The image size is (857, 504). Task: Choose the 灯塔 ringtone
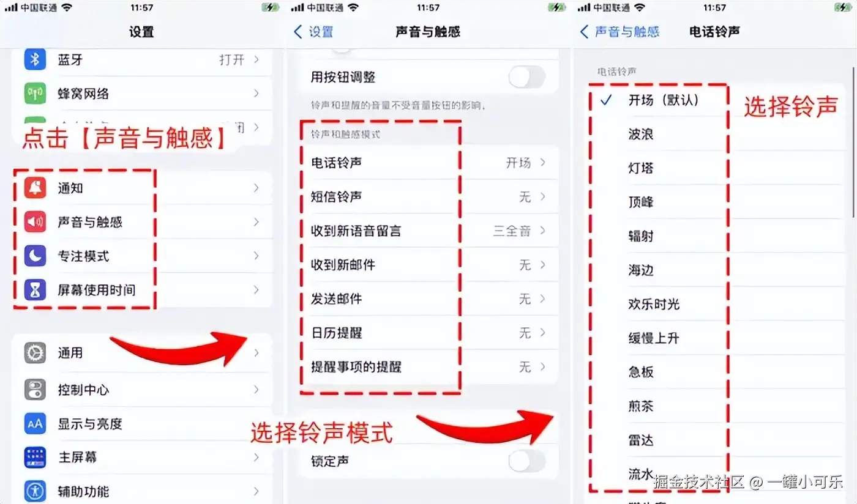pyautogui.click(x=640, y=168)
